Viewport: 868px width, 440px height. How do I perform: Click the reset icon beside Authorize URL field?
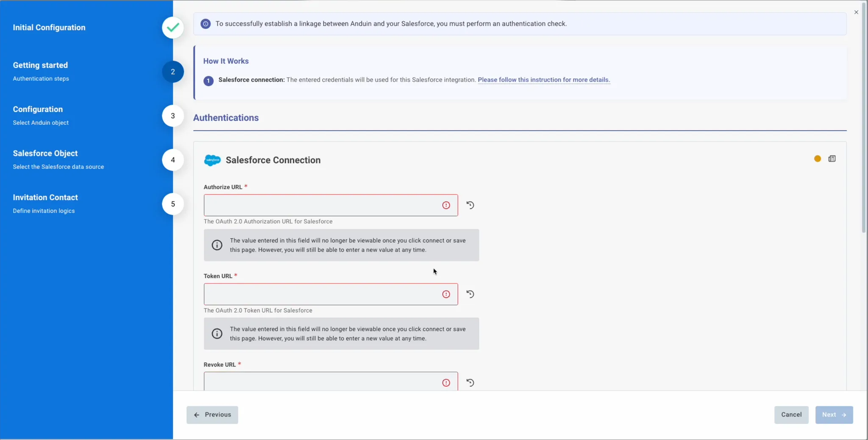pyautogui.click(x=470, y=205)
